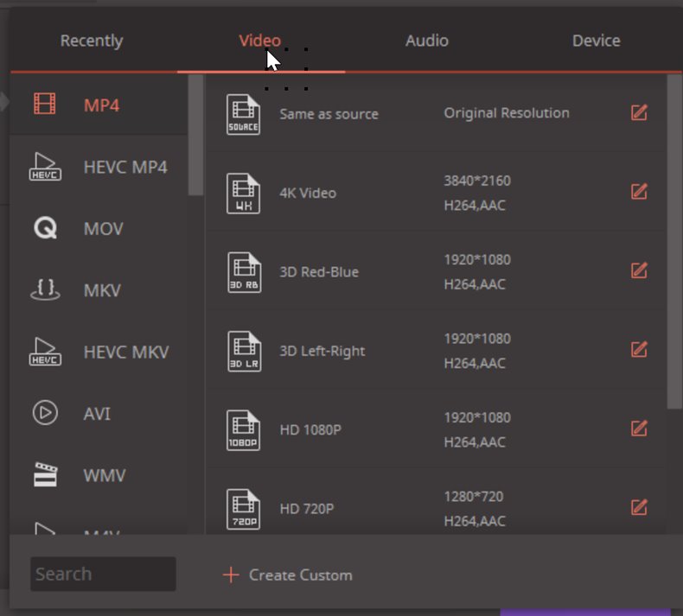683x616 pixels.
Task: Edit the Same as source preset
Action: [x=639, y=112]
